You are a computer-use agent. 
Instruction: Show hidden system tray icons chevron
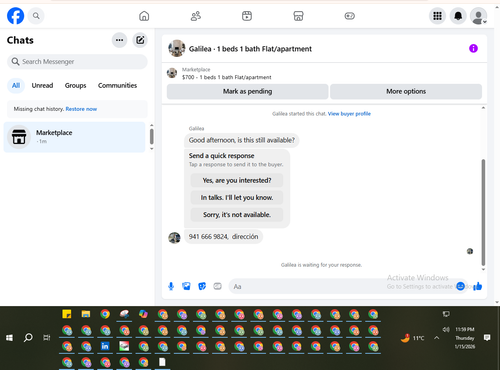(437, 338)
